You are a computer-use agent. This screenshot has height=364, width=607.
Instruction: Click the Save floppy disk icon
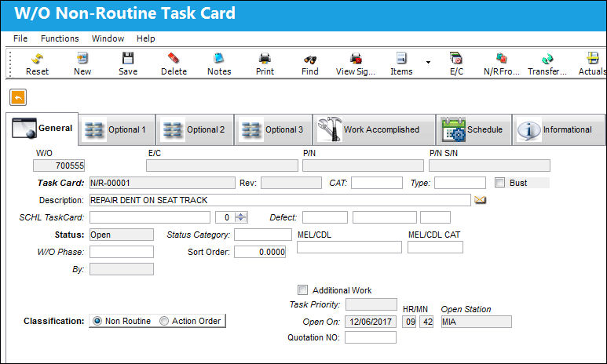pyautogui.click(x=128, y=58)
